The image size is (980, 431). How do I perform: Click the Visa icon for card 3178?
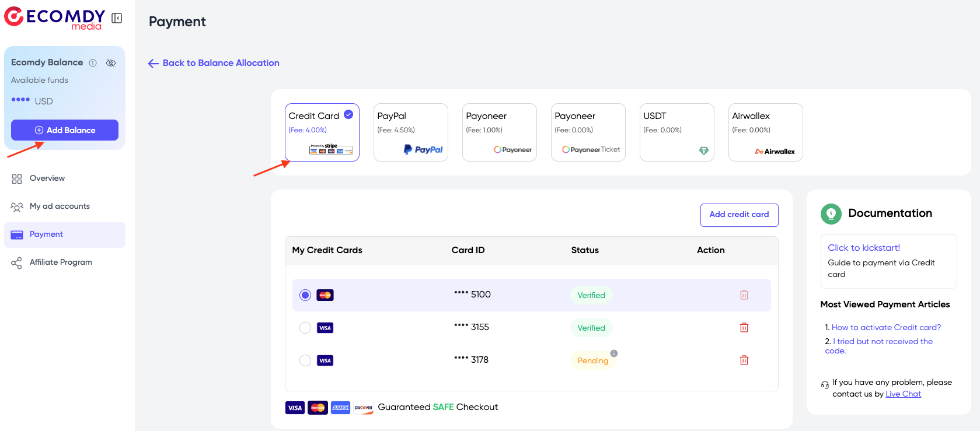tap(325, 360)
